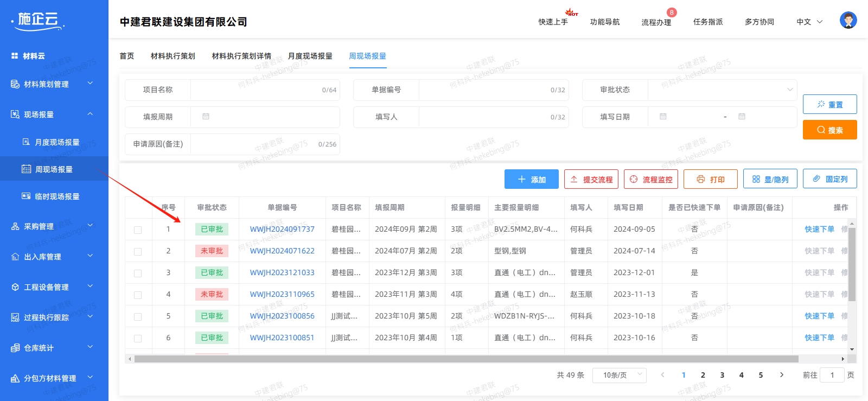
Task: Click the 过程执行跟踪 sidebar icon
Action: 15,317
